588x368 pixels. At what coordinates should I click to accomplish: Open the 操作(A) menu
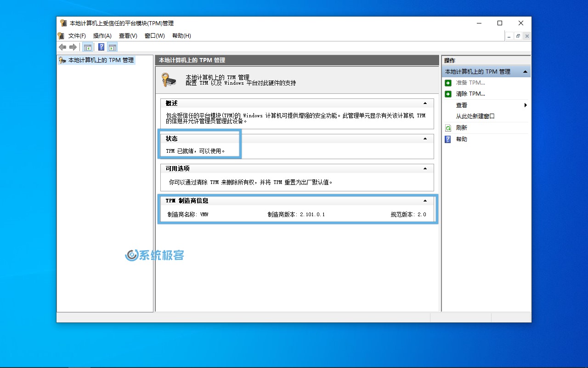[102, 36]
